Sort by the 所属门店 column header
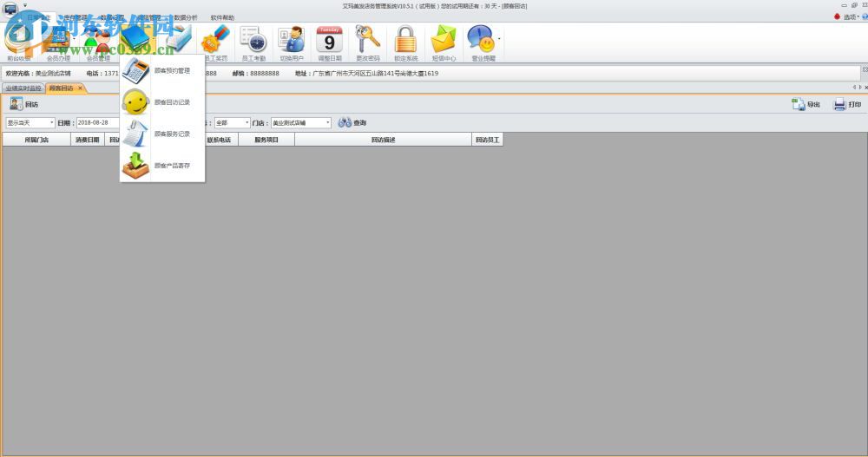 pos(36,140)
